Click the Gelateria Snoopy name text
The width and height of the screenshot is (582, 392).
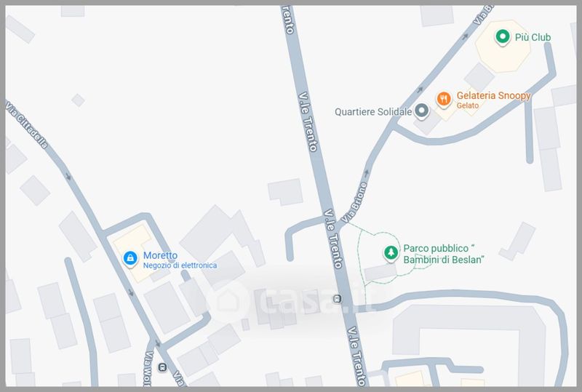[x=493, y=96]
